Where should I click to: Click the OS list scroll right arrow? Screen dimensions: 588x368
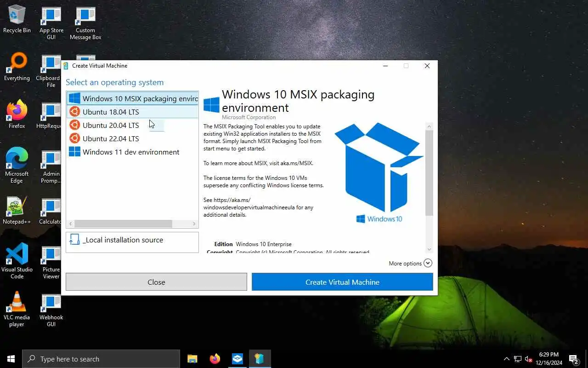click(195, 224)
